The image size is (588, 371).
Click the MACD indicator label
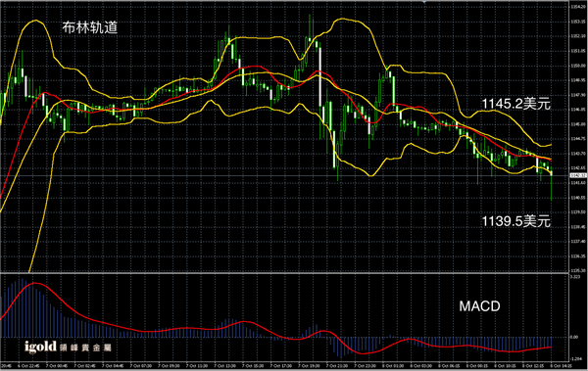point(479,306)
